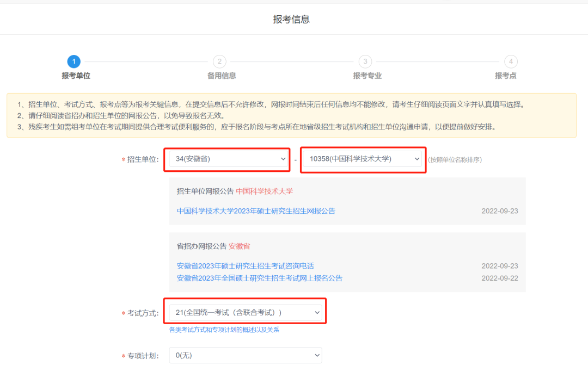Image resolution: width=588 pixels, height=378 pixels.
Task: Select step 4 circle for 报考点
Action: [511, 61]
